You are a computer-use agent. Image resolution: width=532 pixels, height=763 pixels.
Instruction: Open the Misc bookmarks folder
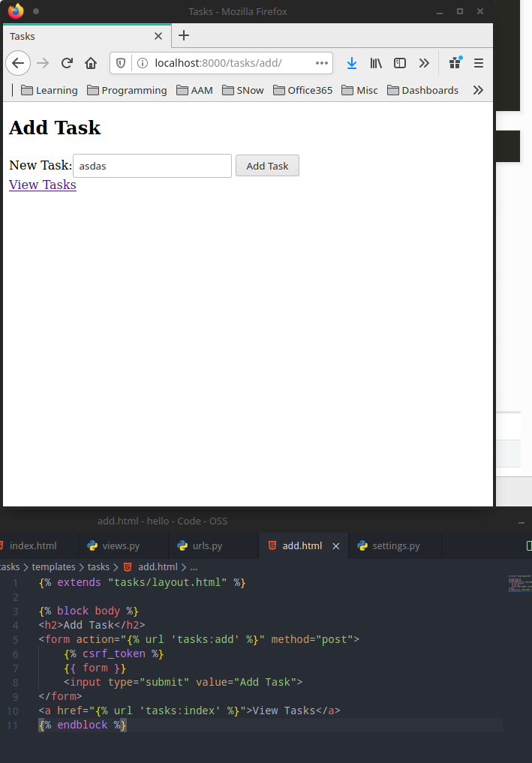click(359, 90)
